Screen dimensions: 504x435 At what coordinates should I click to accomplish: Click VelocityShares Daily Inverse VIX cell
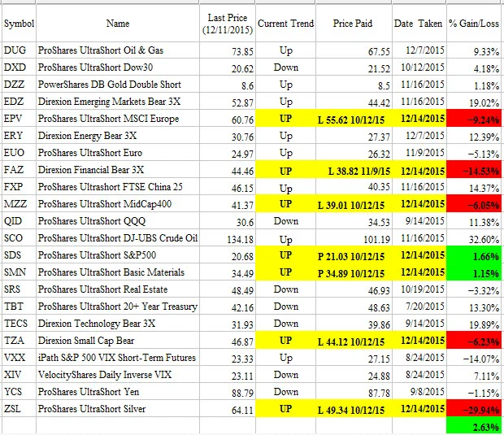point(118,374)
